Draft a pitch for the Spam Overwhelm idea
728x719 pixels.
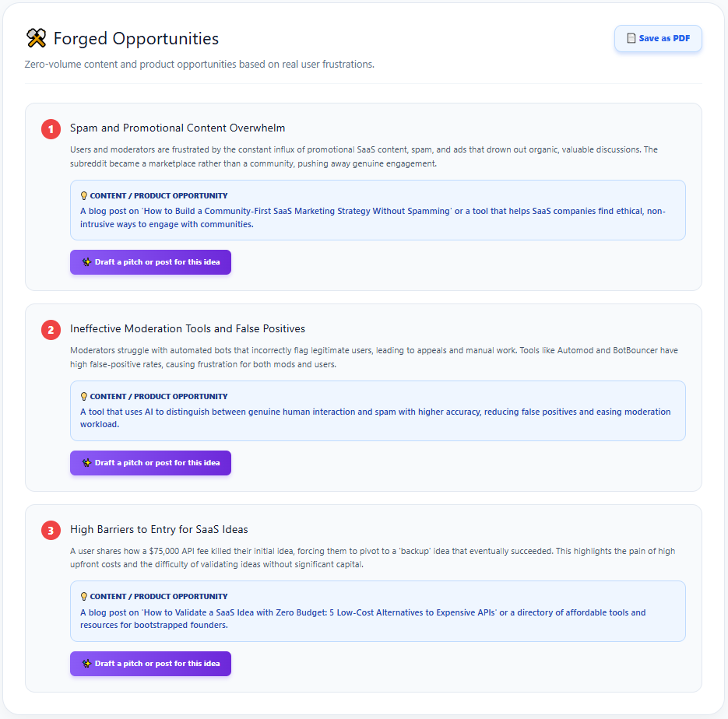[150, 262]
